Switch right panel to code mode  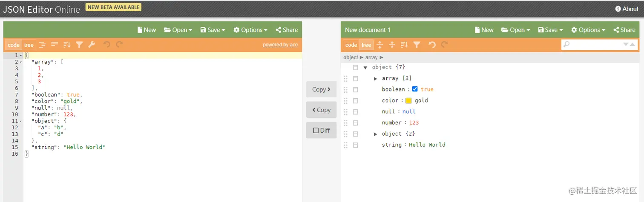pos(351,45)
